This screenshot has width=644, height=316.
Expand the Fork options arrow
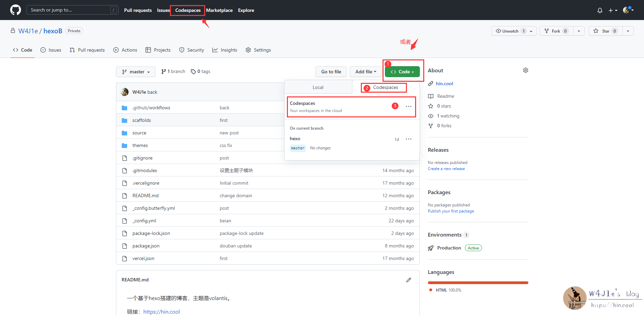[579, 31]
